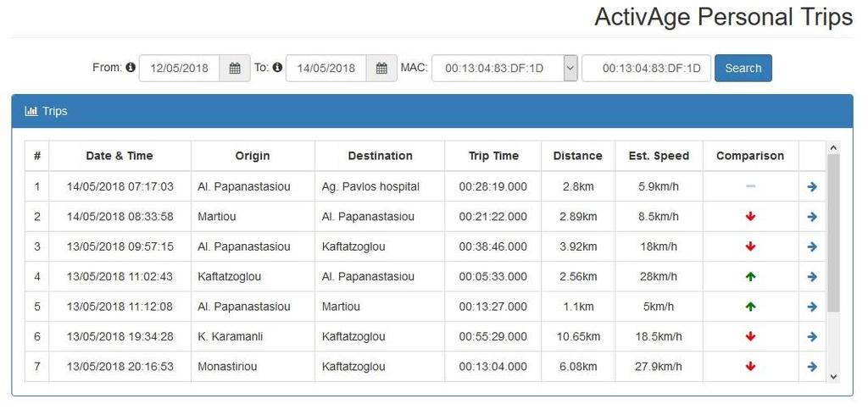Click destination Ag. Pavlos hospital
The image size is (868, 415).
370,187
